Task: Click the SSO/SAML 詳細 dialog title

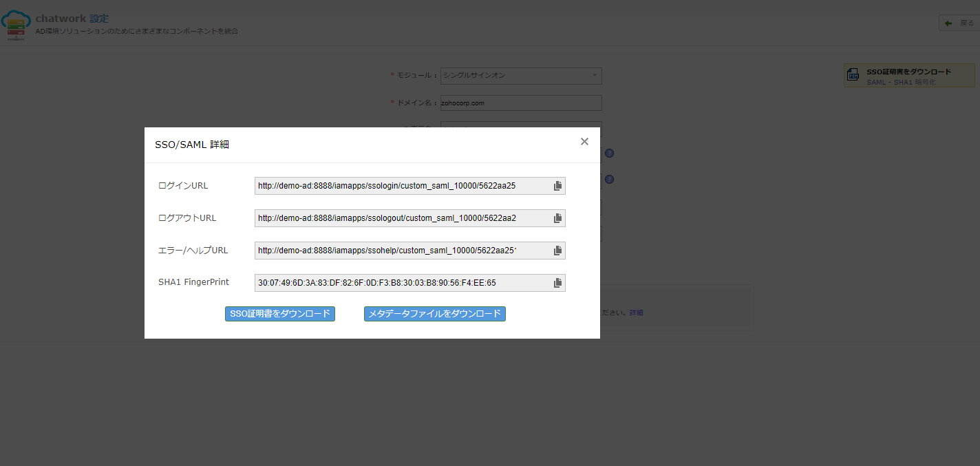Action: click(x=192, y=145)
